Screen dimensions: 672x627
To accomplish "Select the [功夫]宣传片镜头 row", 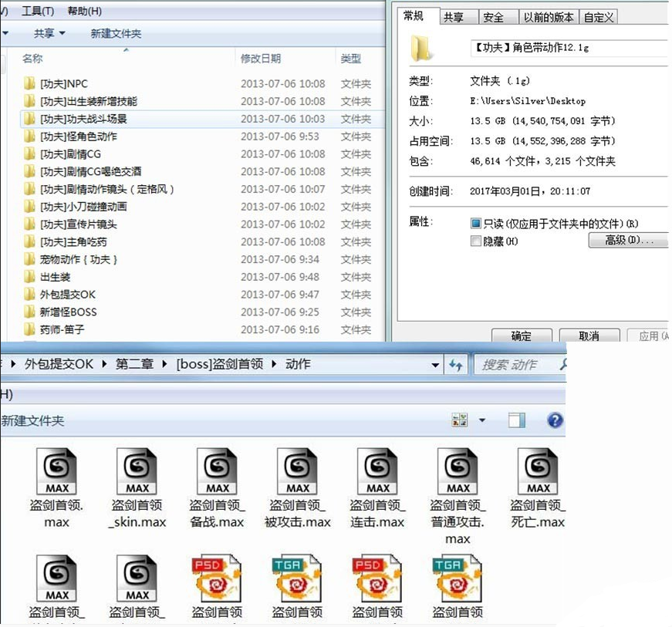I will point(202,224).
